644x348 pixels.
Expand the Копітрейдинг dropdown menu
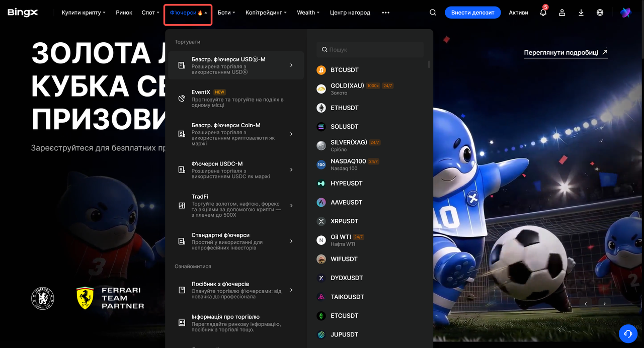coord(266,13)
